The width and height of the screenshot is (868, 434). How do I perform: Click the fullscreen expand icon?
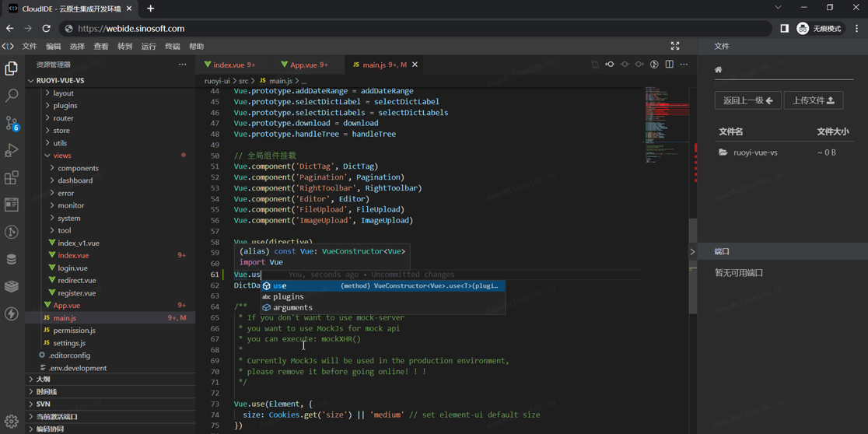tap(675, 47)
